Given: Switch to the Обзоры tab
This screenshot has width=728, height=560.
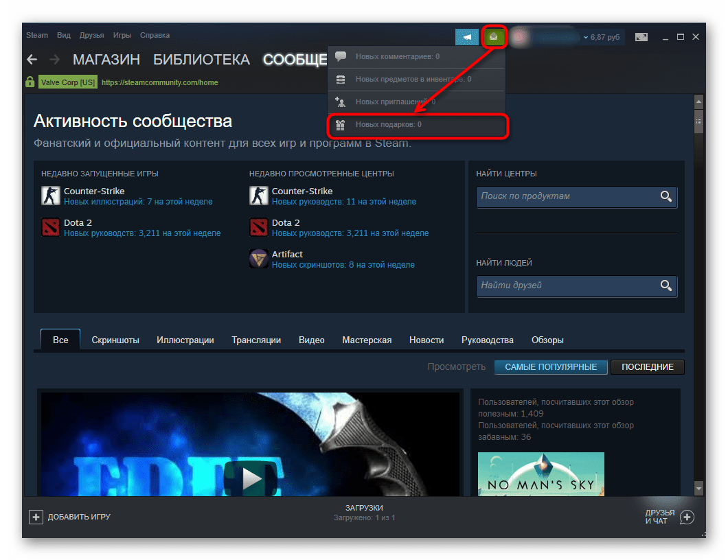Looking at the screenshot, I should [x=547, y=340].
